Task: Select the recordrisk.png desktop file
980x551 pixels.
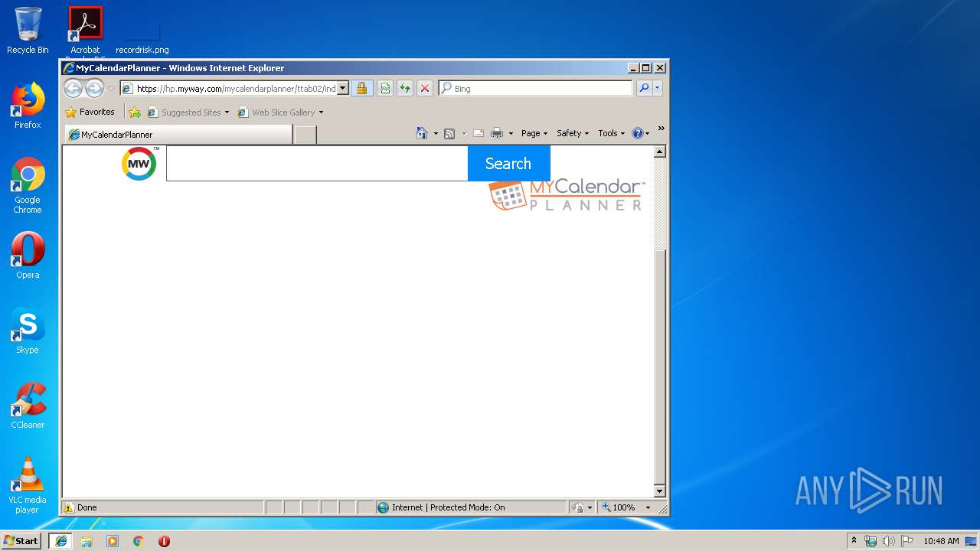Action: 142,38
